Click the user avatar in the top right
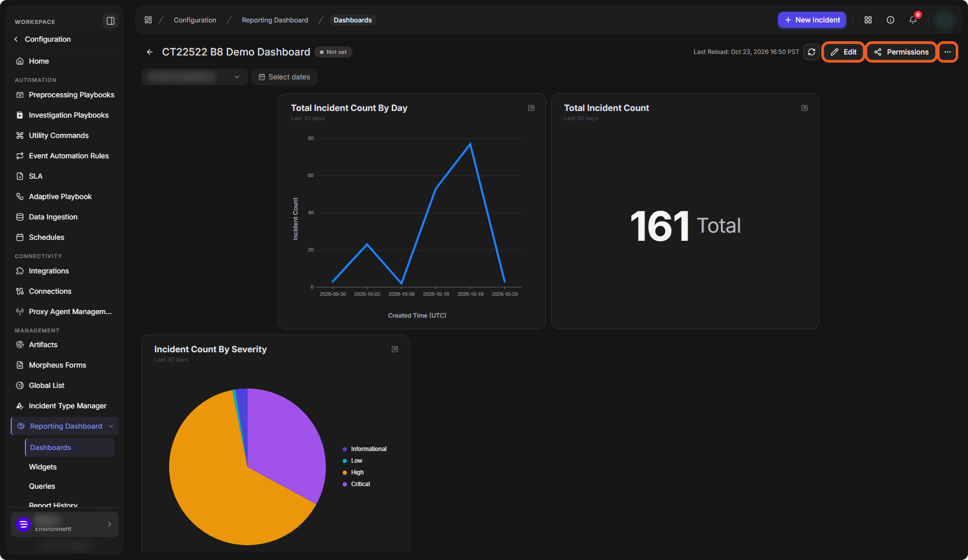 944,20
